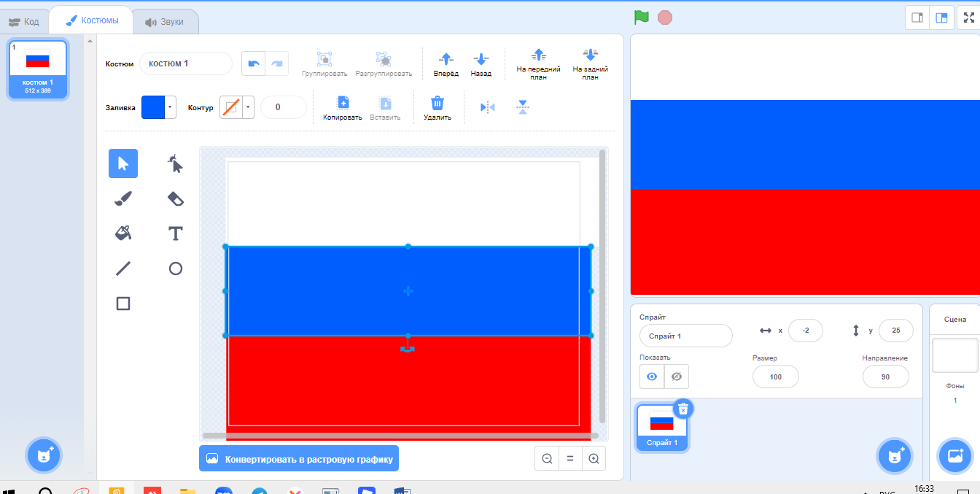Viewport: 980px width, 494px height.
Task: Select the Brush tool
Action: (123, 198)
